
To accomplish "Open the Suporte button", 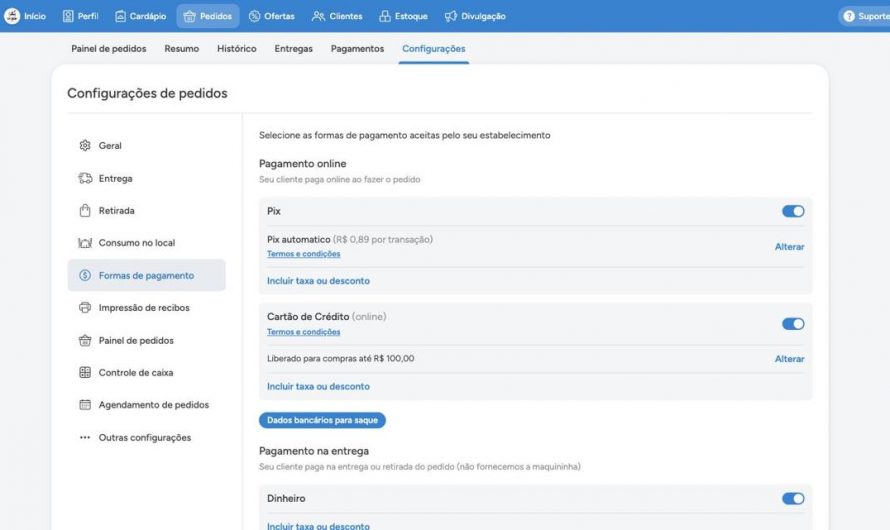I will click(x=865, y=16).
